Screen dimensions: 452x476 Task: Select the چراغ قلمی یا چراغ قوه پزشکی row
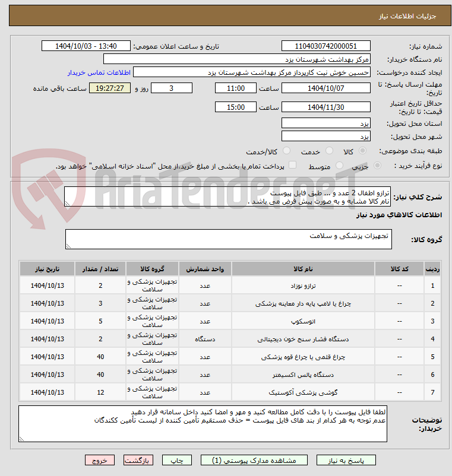230,357
